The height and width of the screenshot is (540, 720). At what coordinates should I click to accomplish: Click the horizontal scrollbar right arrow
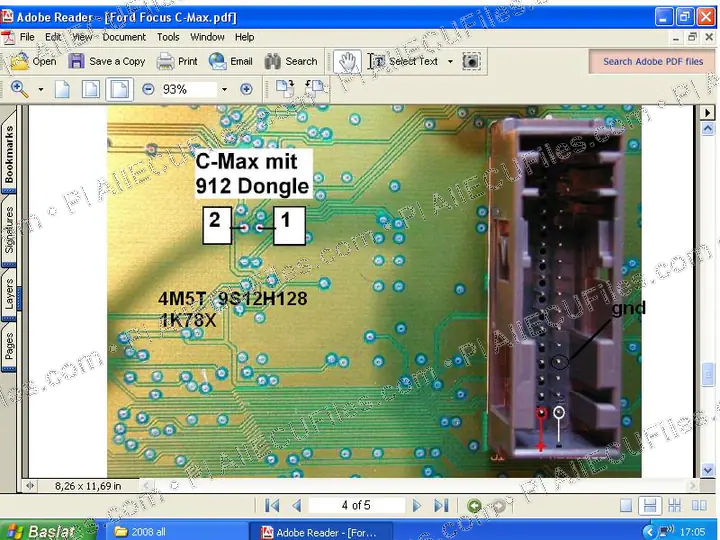point(692,485)
